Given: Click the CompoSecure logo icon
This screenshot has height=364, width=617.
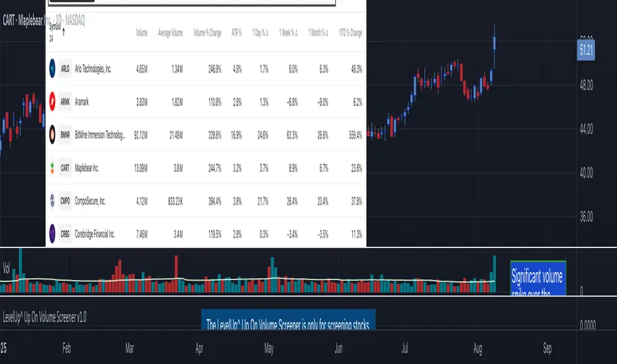Looking at the screenshot, I should pos(52,201).
